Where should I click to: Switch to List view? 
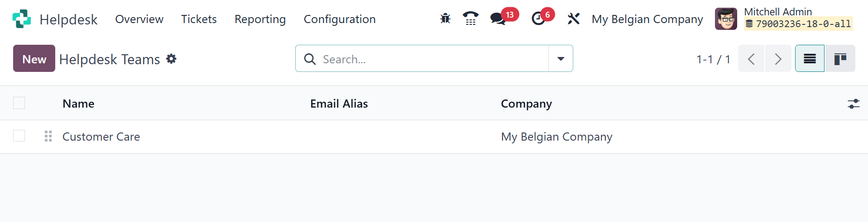pos(810,59)
